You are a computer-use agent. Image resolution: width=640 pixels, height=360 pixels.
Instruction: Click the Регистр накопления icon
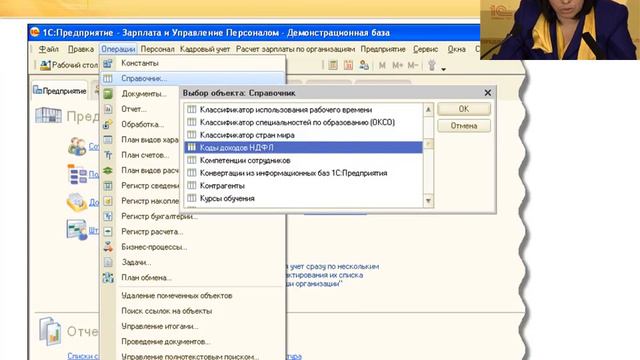pos(108,201)
